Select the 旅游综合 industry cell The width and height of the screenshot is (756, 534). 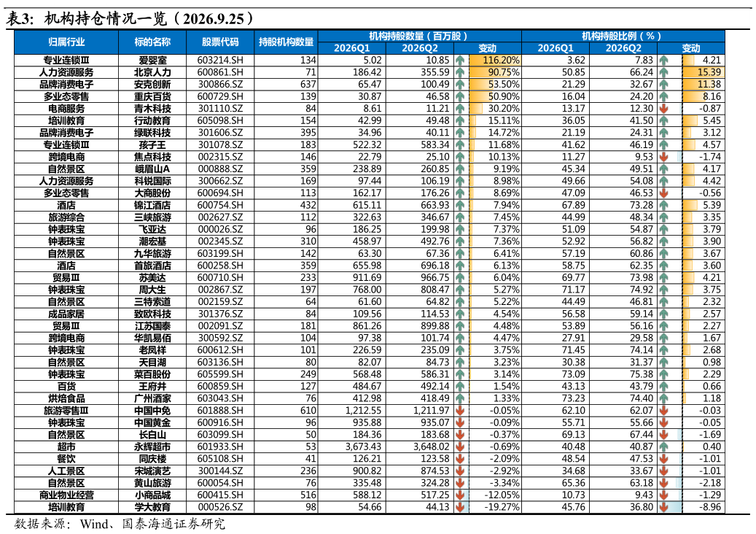coord(66,217)
